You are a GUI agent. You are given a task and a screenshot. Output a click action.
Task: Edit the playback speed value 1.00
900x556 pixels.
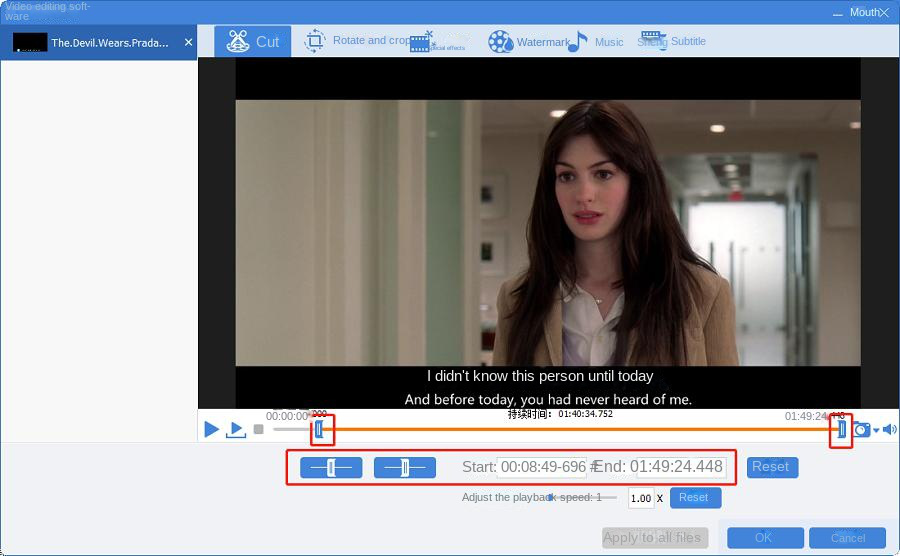641,498
